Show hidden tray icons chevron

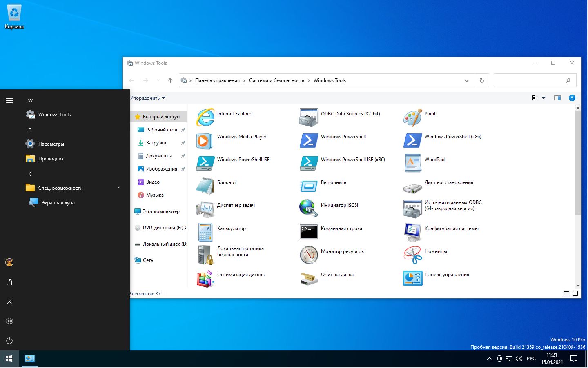tap(489, 359)
